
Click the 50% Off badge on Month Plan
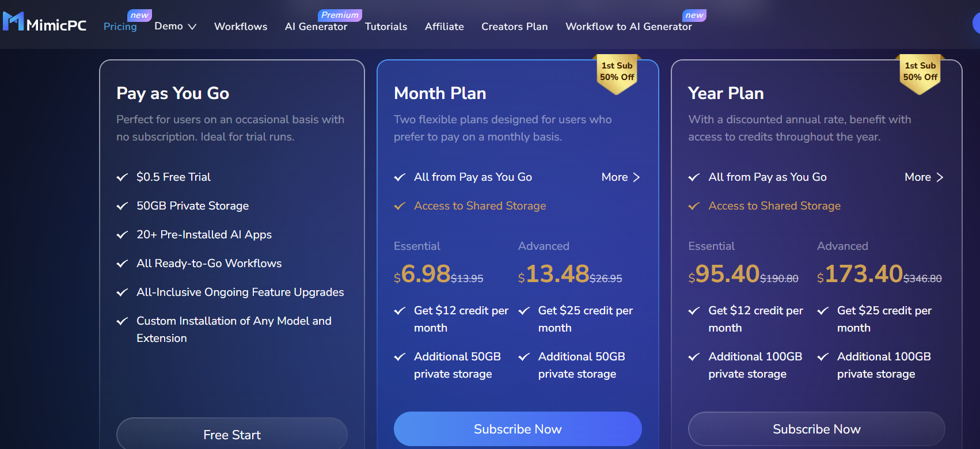point(617,73)
